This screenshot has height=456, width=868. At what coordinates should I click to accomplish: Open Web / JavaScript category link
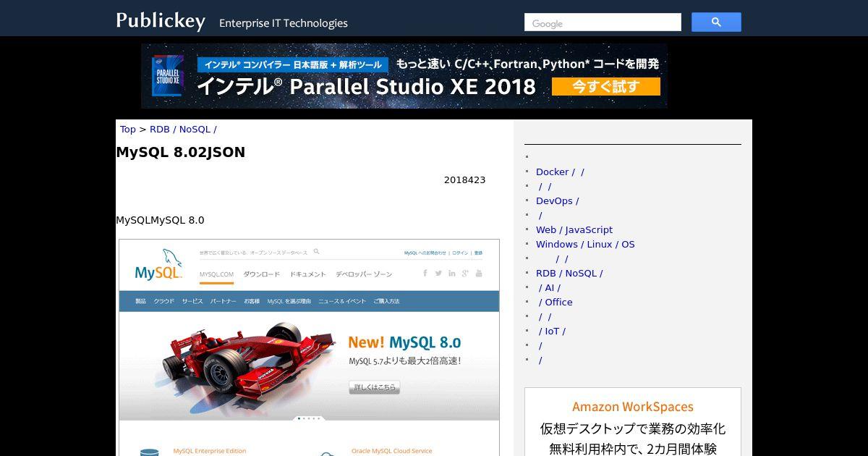click(x=574, y=230)
